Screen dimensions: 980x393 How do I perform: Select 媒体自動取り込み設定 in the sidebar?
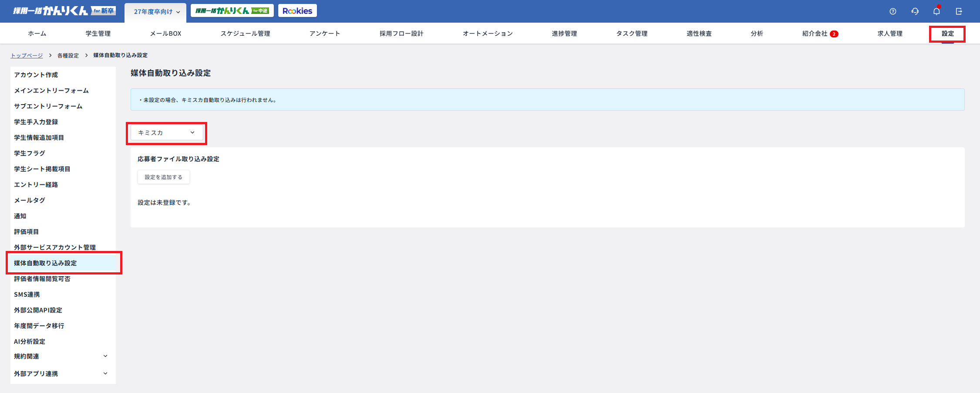45,263
